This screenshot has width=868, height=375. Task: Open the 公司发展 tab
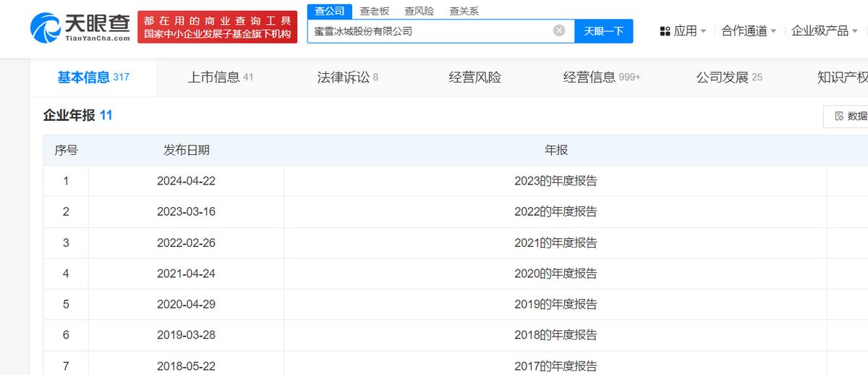728,77
